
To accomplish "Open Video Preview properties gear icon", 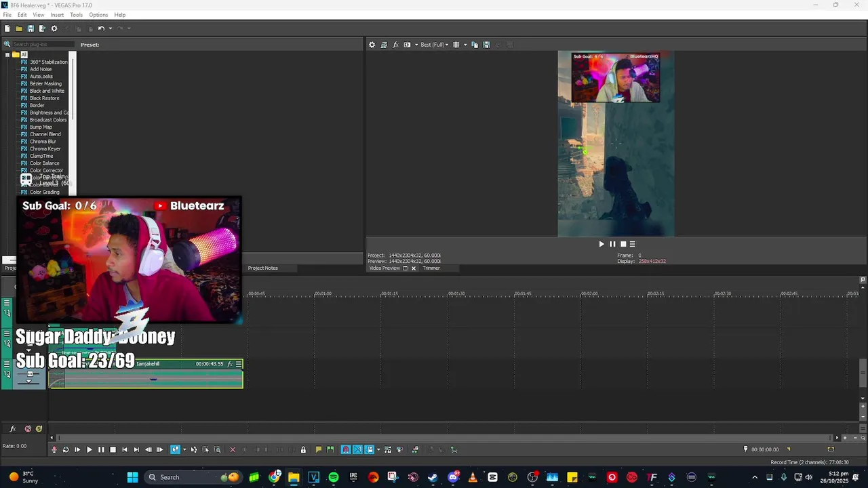I will coord(372,45).
